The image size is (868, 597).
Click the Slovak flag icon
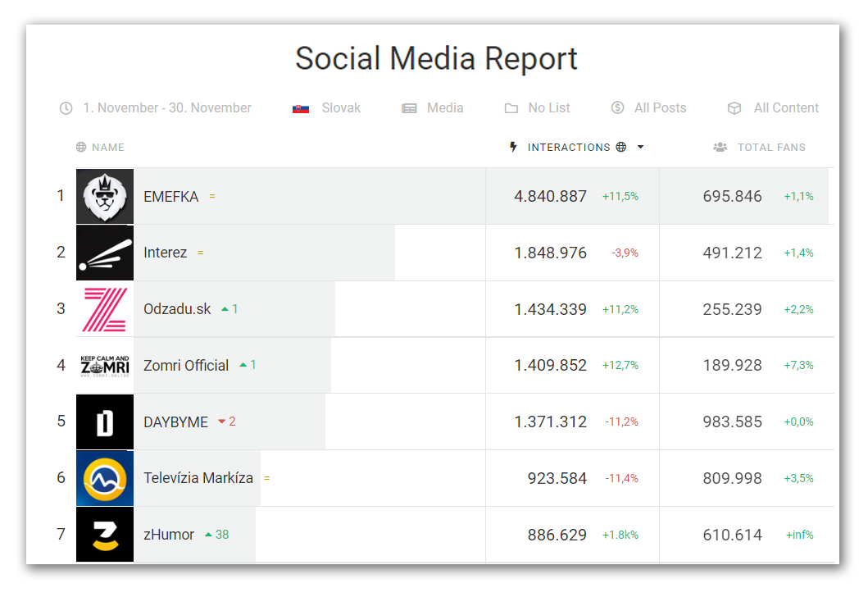tap(301, 108)
